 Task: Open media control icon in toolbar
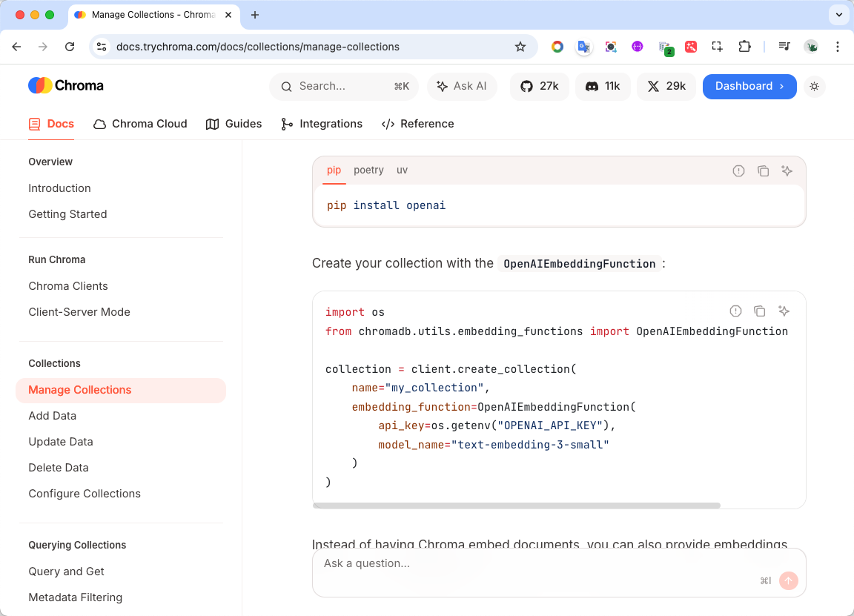pyautogui.click(x=784, y=47)
